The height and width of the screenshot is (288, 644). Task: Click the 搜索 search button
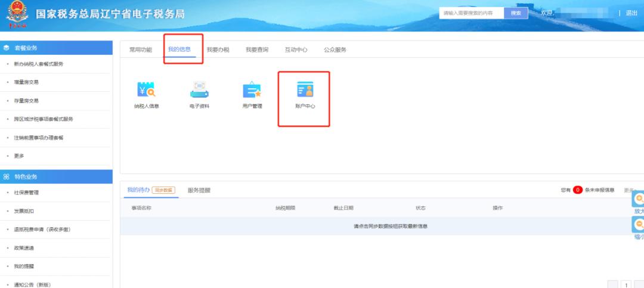coord(516,13)
